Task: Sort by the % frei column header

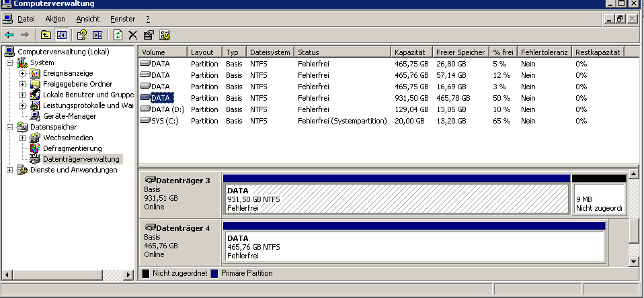Action: pos(504,52)
